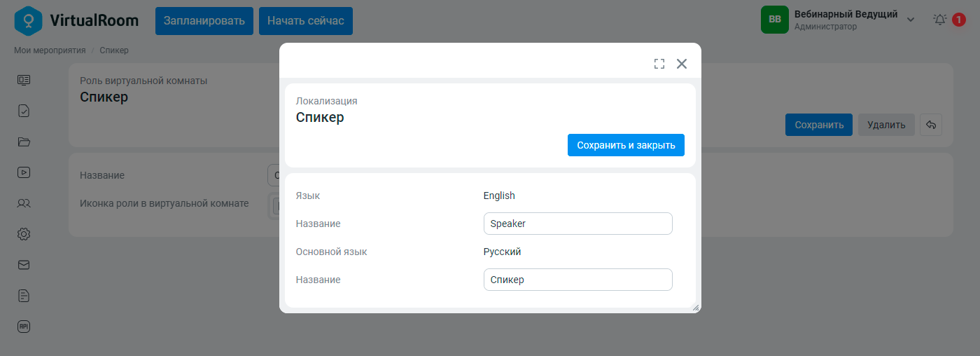
Task: Open the API icon in sidebar
Action: pyautogui.click(x=24, y=327)
